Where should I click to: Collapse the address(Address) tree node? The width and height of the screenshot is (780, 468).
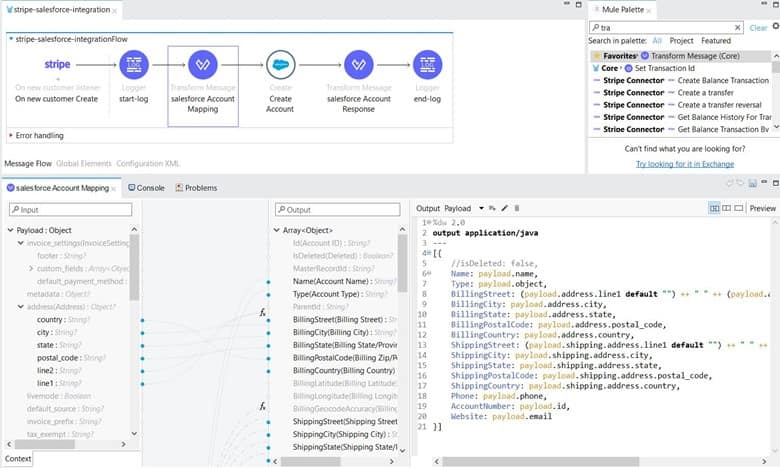[x=20, y=307]
